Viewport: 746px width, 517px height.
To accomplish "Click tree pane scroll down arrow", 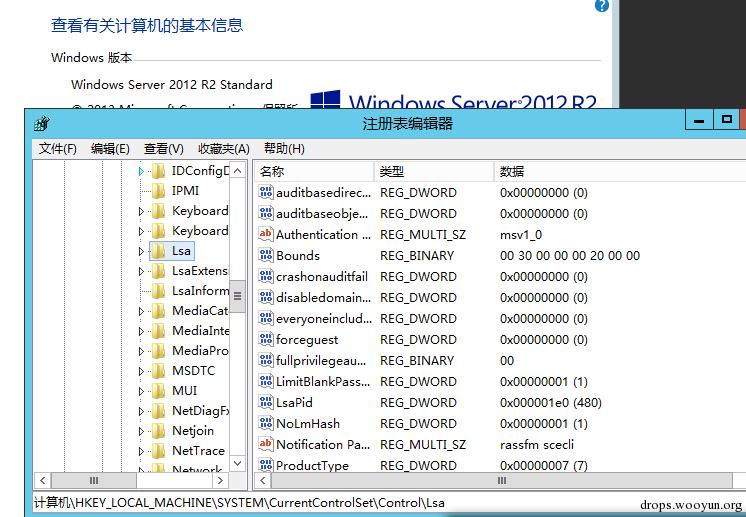I will tap(238, 463).
